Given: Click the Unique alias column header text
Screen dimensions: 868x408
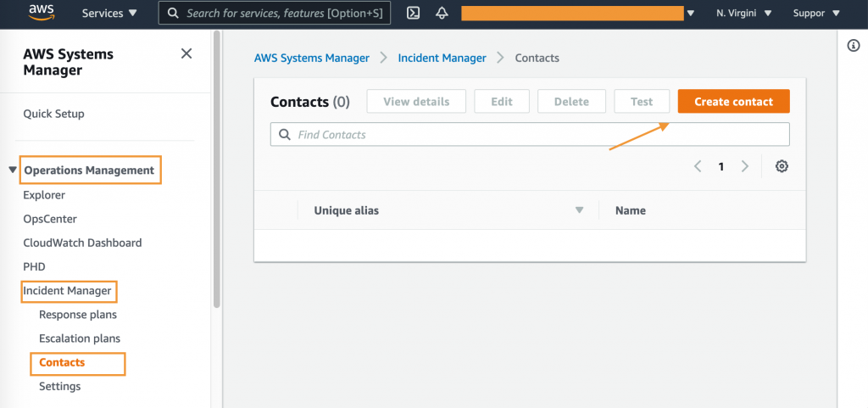Looking at the screenshot, I should [x=347, y=210].
